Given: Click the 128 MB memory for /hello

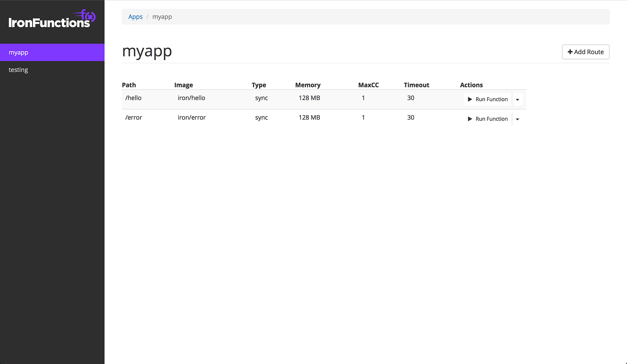Looking at the screenshot, I should [310, 98].
